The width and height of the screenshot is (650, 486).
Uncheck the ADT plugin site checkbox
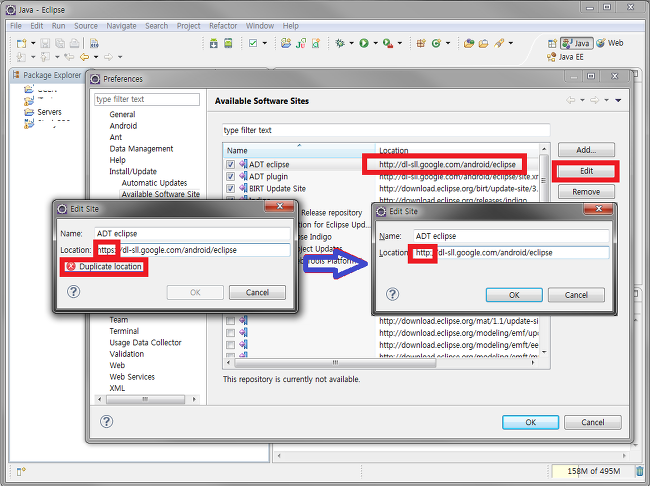pos(230,177)
